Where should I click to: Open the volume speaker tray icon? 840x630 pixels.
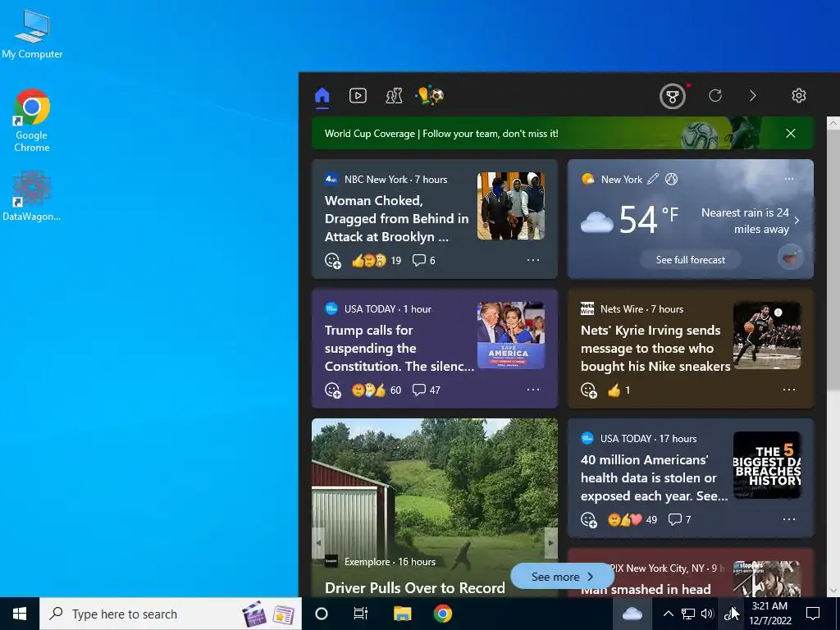click(x=707, y=614)
